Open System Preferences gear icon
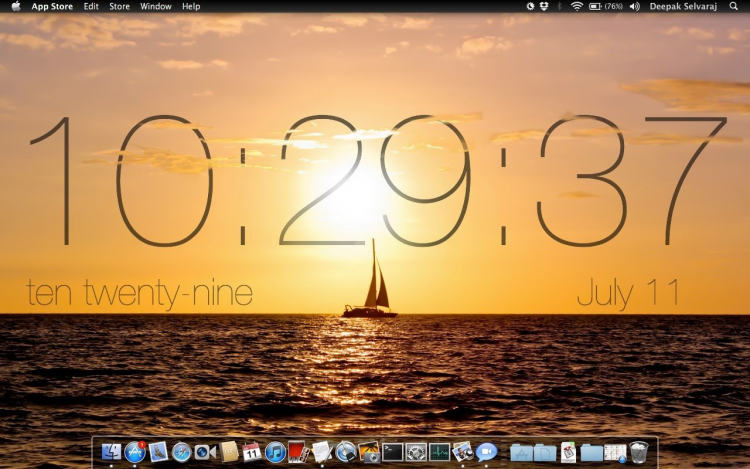This screenshot has height=469, width=750. pos(416,452)
